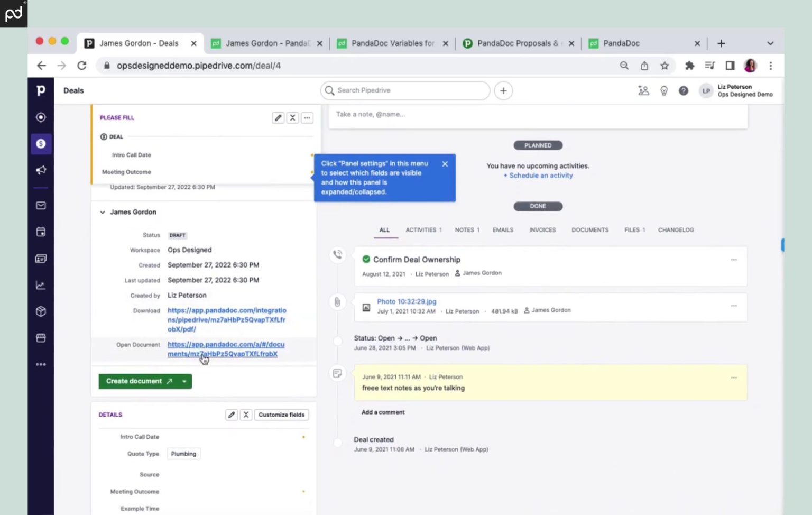
Task: Open Campaigns megaphone icon in sidebar
Action: pyautogui.click(x=41, y=170)
